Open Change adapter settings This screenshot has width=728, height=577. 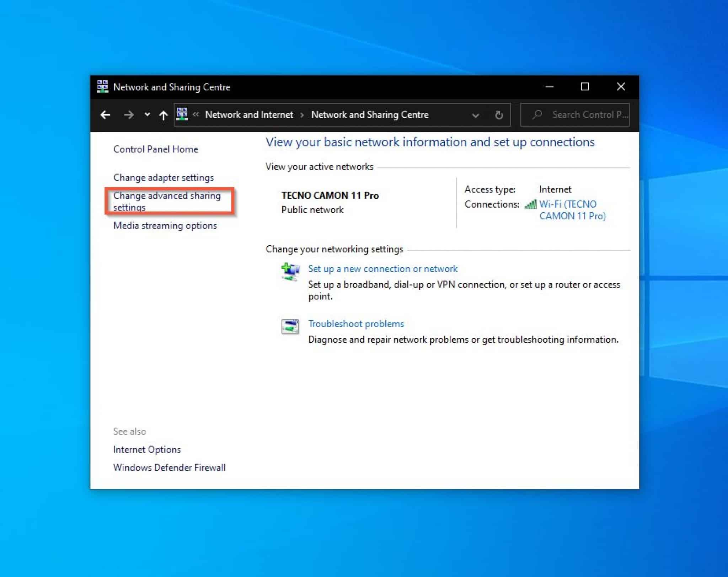(163, 177)
